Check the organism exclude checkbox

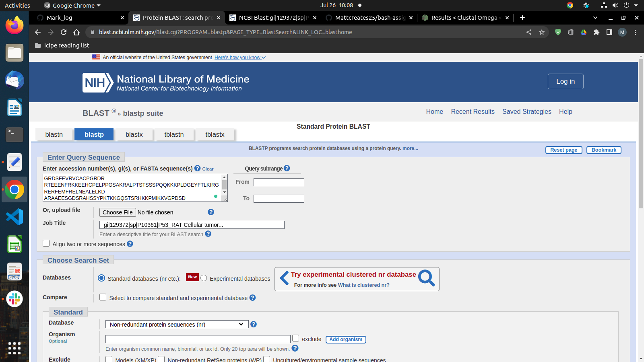tap(296, 338)
